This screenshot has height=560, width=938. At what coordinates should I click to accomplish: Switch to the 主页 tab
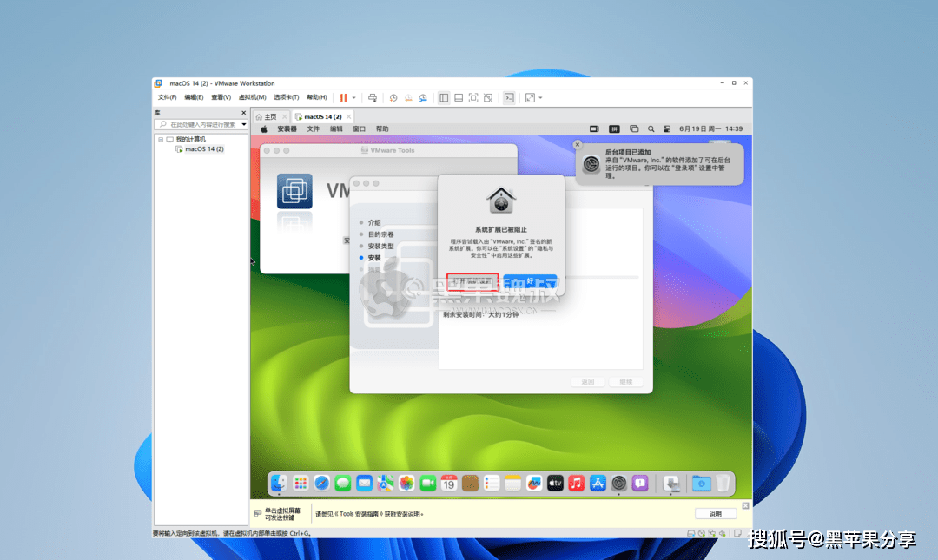[x=270, y=116]
